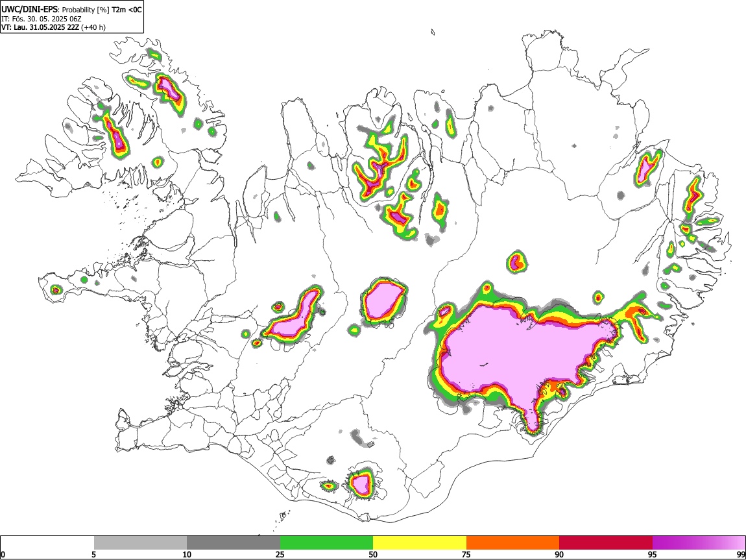The width and height of the screenshot is (746, 560).
Task: Click the legend tick label '75'
Action: click(x=466, y=554)
